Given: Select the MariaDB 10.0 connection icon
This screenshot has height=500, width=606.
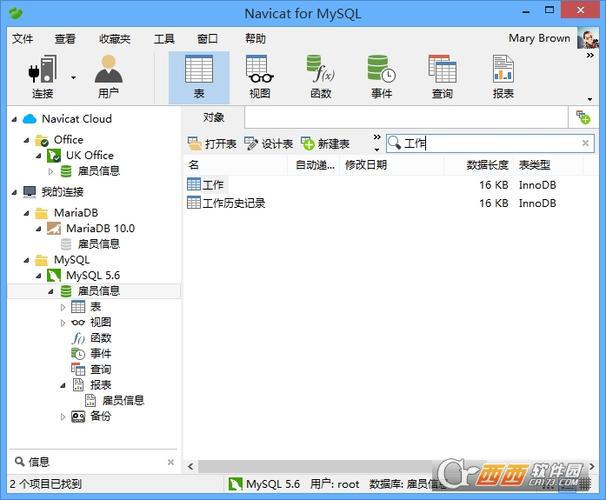Looking at the screenshot, I should click(x=54, y=228).
